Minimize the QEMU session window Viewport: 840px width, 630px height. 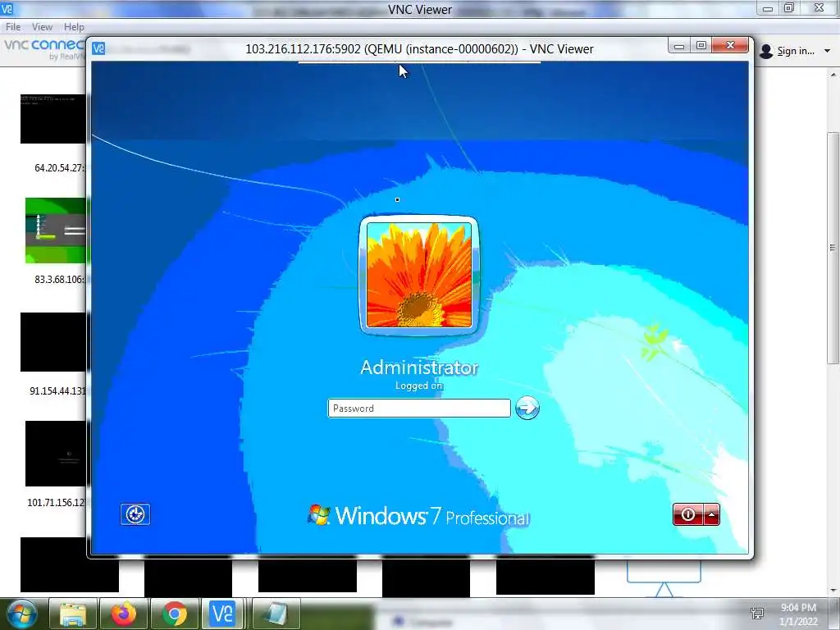[678, 46]
